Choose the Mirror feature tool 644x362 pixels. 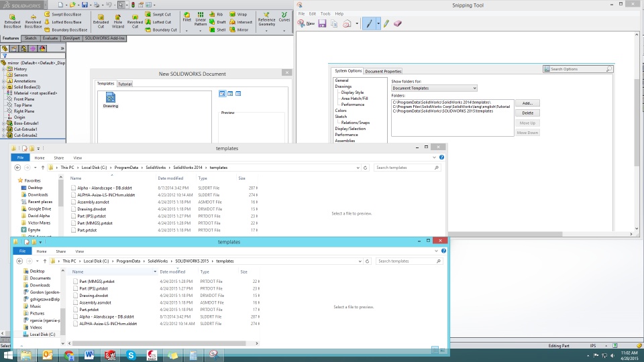[239, 29]
